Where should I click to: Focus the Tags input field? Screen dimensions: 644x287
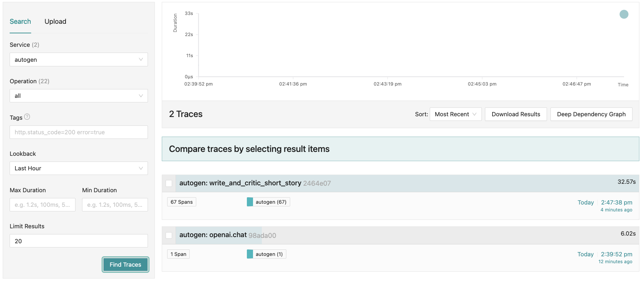pos(79,132)
